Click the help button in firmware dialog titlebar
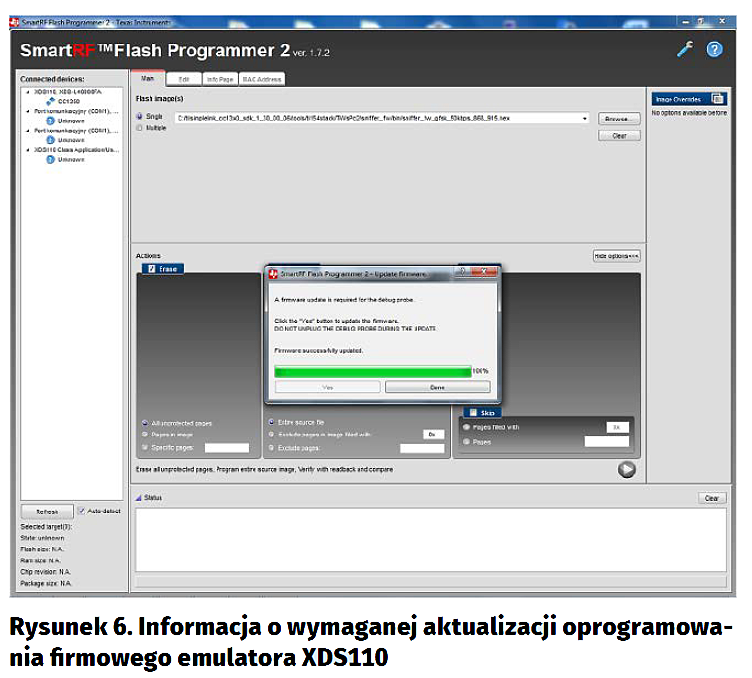The height and width of the screenshot is (678, 752). coord(464,272)
